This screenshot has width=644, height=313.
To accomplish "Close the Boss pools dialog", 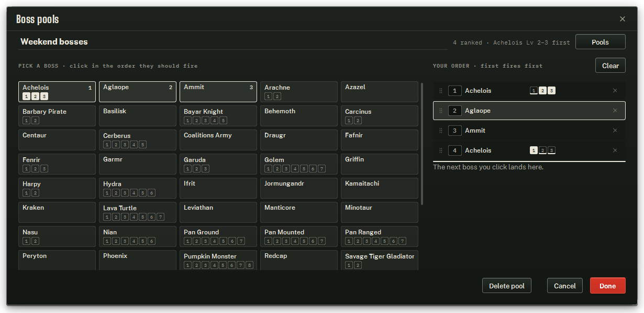I will (x=623, y=19).
